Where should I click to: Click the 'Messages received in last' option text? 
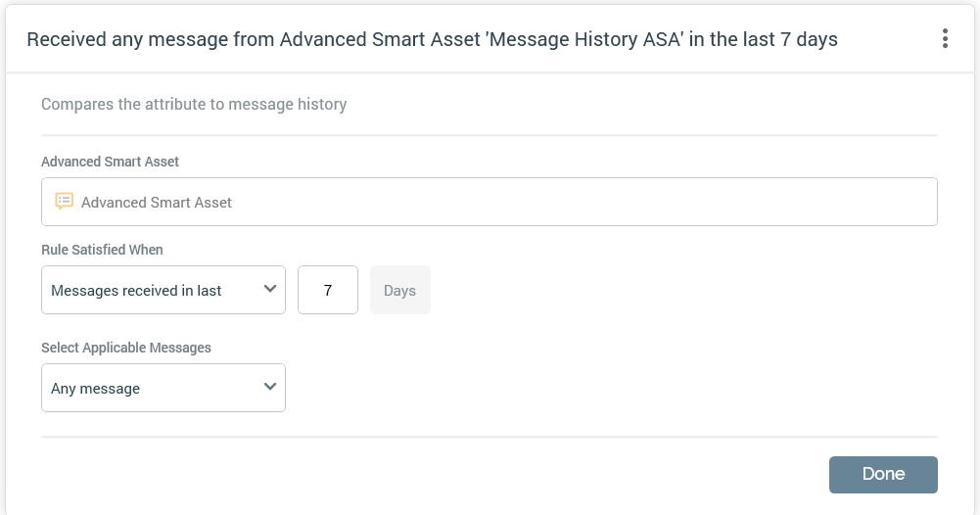136,291
